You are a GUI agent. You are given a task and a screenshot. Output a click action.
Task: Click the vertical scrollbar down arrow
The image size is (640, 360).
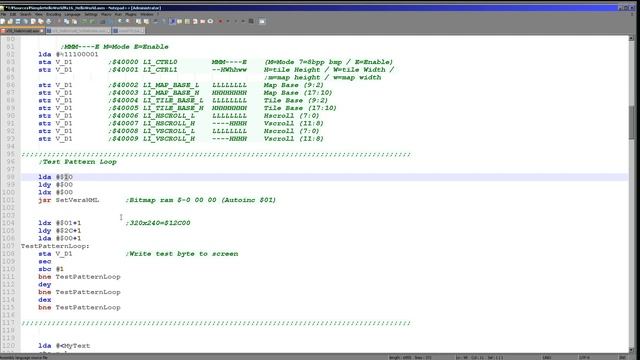(x=631, y=350)
